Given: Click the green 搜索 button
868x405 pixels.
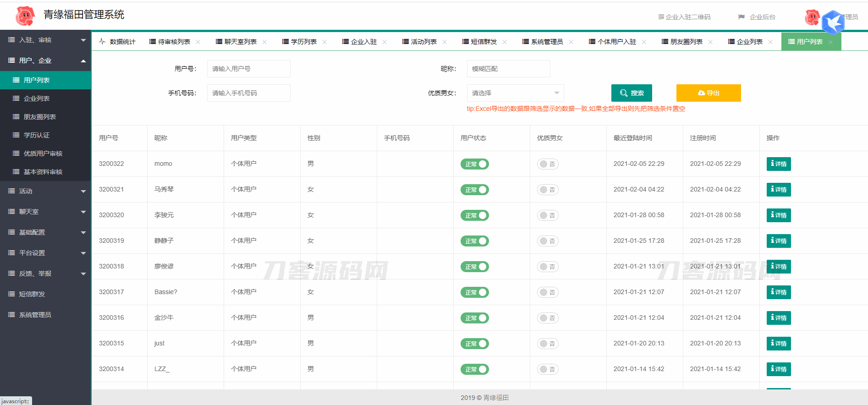Looking at the screenshot, I should (631, 93).
